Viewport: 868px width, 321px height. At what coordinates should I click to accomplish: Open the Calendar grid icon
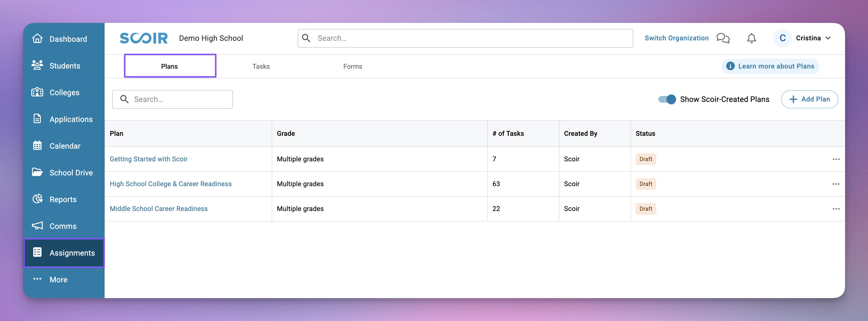37,146
